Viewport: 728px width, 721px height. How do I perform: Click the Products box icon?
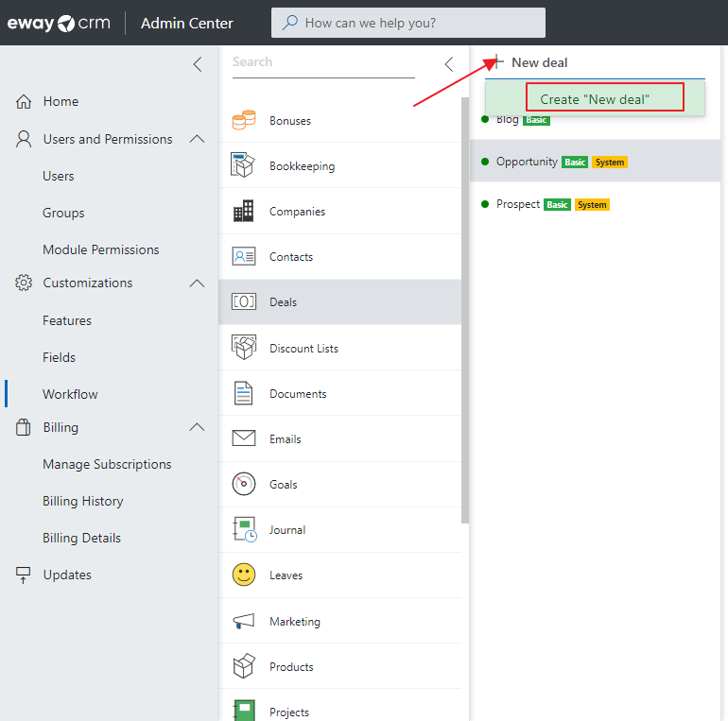(x=243, y=666)
